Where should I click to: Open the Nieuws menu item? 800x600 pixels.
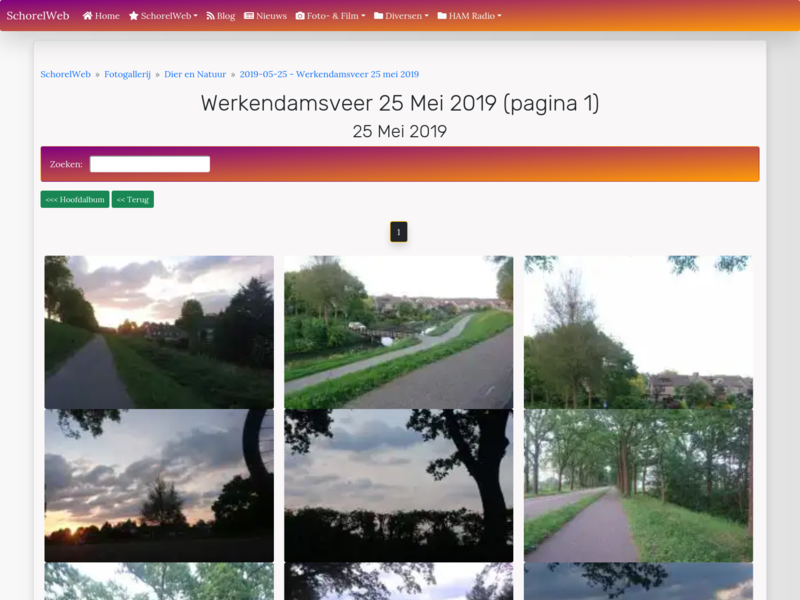[x=265, y=16]
